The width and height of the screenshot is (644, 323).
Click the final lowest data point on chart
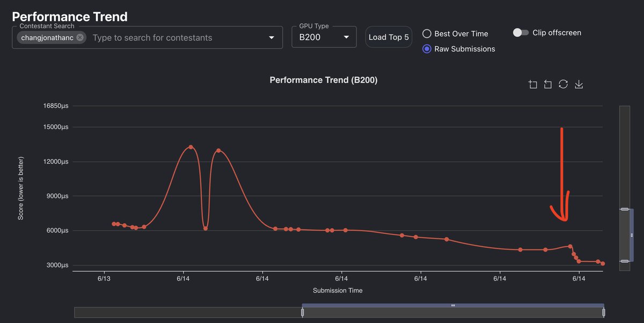coord(603,263)
